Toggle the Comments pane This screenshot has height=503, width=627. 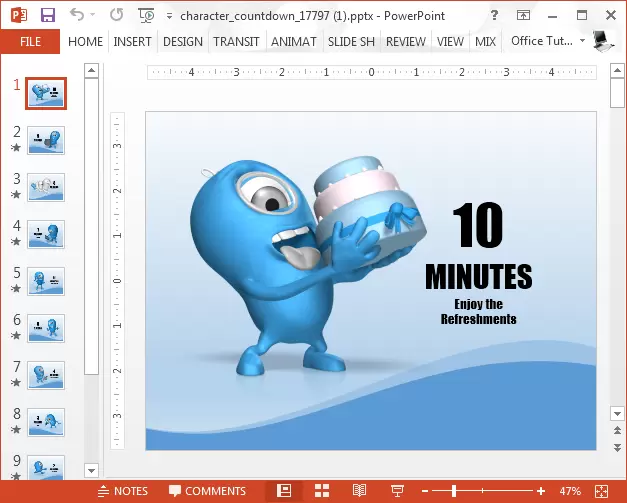click(207, 491)
